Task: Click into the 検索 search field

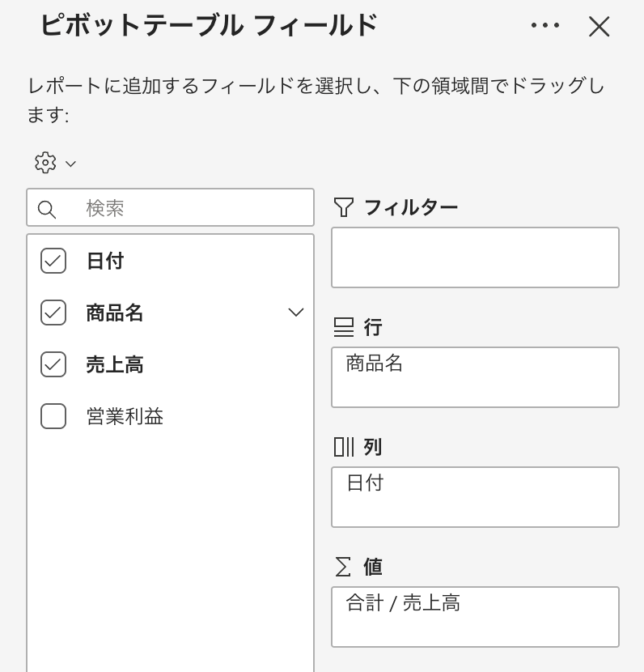Action: (194, 208)
